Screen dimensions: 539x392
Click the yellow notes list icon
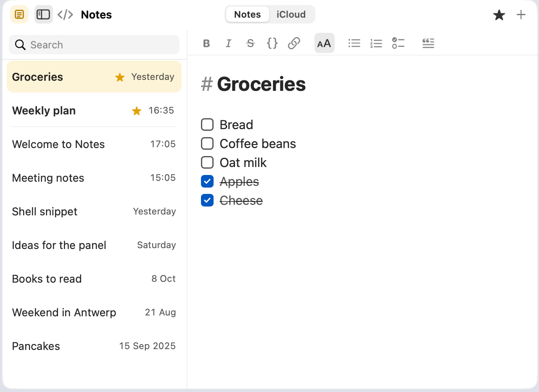pyautogui.click(x=19, y=14)
